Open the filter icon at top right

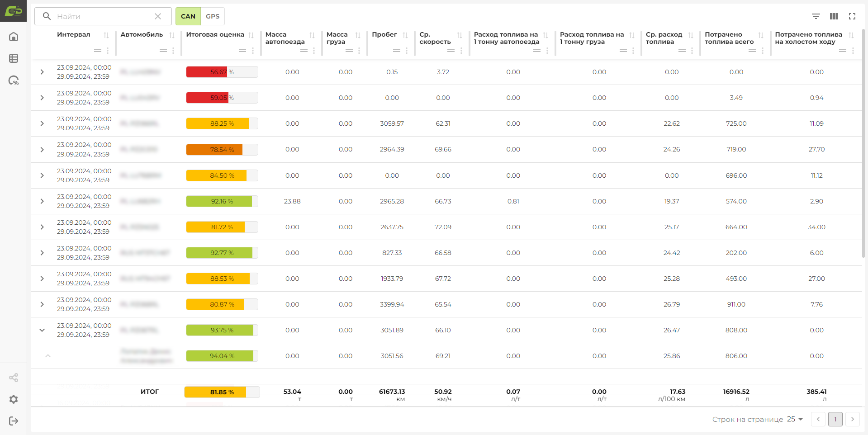[816, 16]
